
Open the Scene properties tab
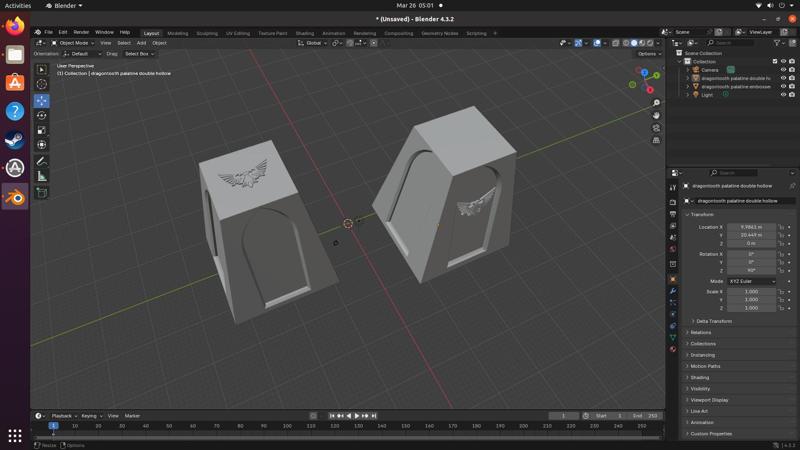pyautogui.click(x=673, y=238)
